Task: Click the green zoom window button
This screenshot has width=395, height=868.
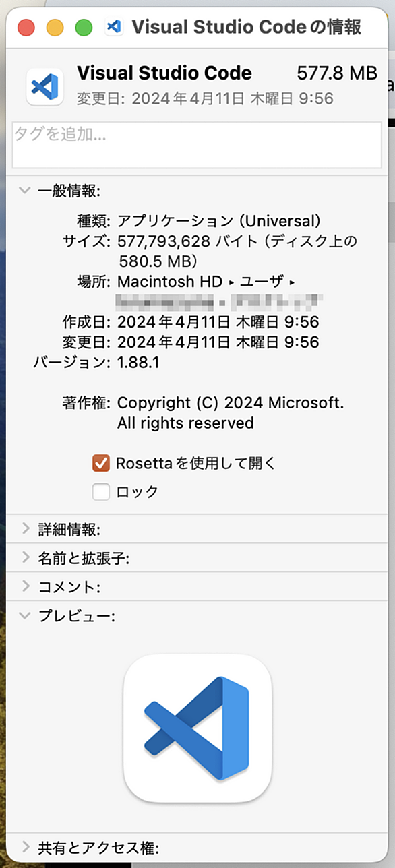Action: click(x=84, y=28)
